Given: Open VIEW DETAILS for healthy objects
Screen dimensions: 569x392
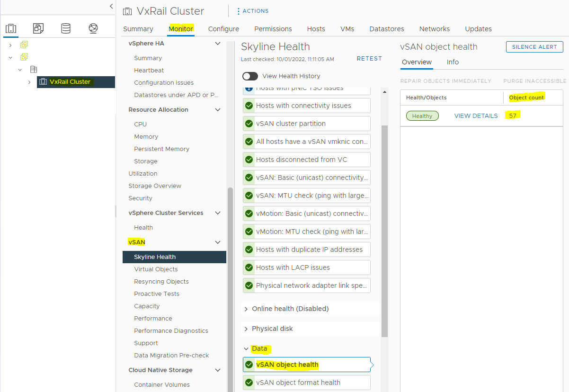Looking at the screenshot, I should tap(476, 116).
